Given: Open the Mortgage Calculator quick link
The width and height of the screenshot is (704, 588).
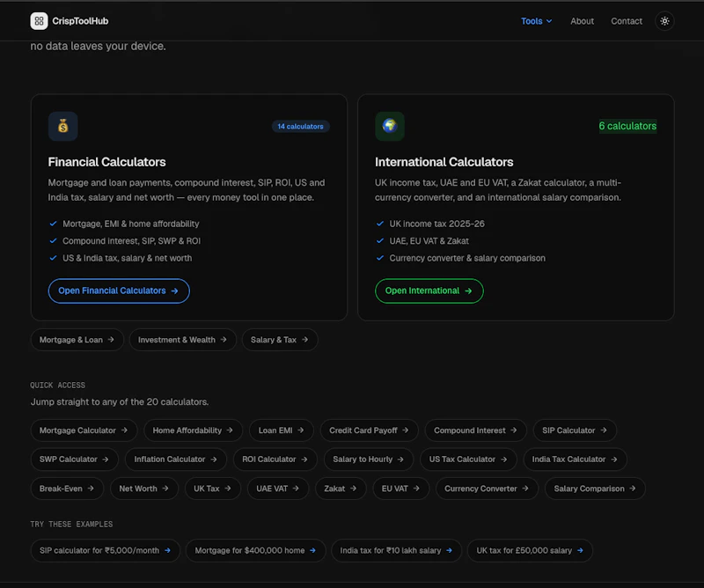Looking at the screenshot, I should [84, 430].
